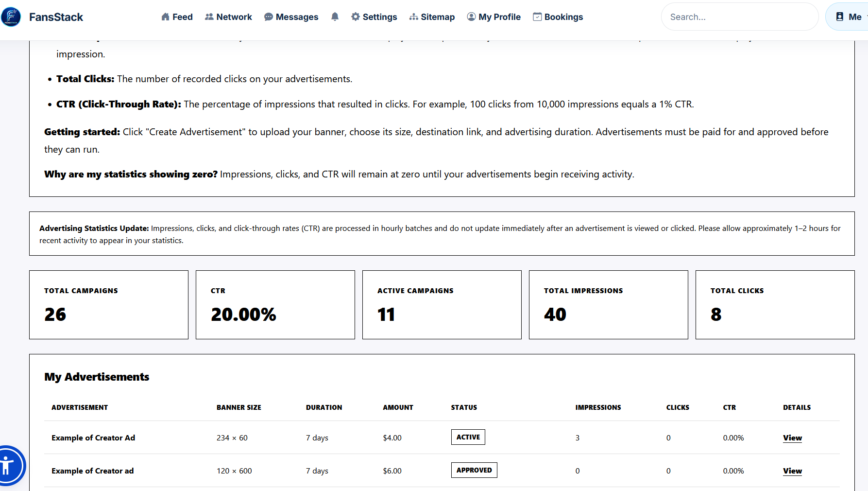The height and width of the screenshot is (491, 868).
Task: Click the 'My Advertisements' heading
Action: click(97, 377)
